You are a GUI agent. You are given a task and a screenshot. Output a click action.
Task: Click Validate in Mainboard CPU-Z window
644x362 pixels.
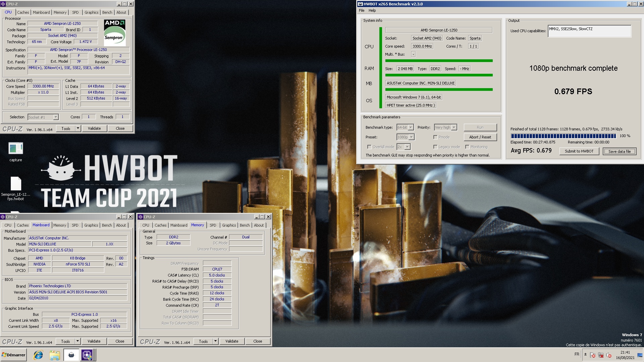click(x=94, y=341)
